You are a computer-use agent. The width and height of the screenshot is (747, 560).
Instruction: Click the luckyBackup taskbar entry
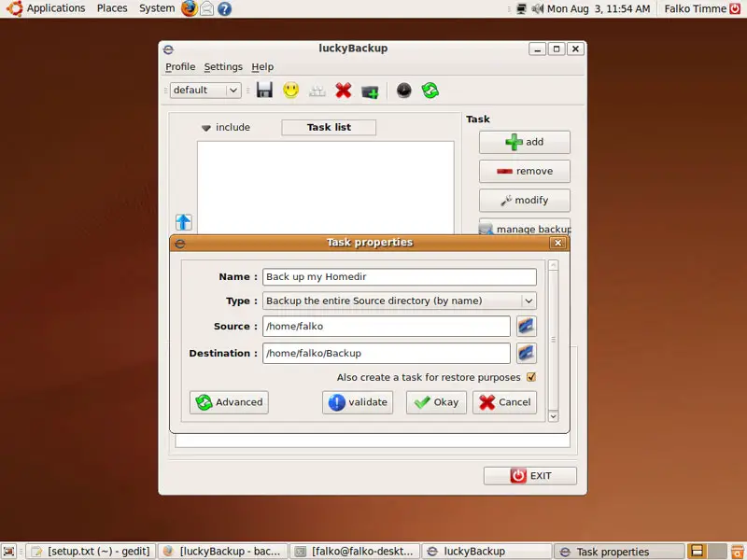click(486, 552)
